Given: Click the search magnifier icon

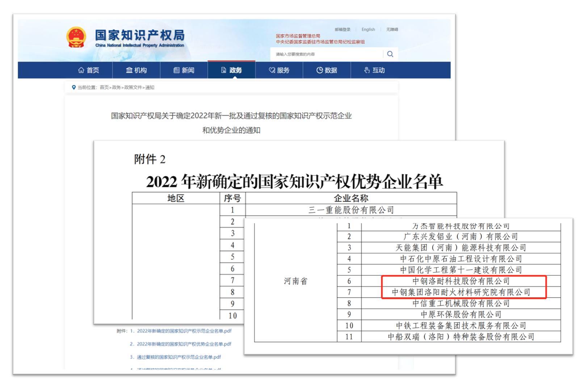Looking at the screenshot, I should click(390, 54).
